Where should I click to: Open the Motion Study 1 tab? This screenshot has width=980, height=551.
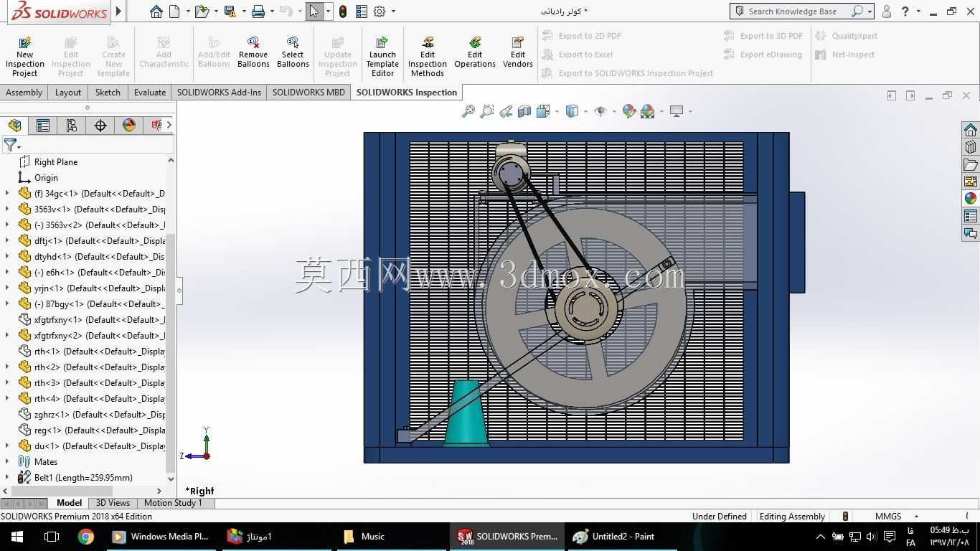[x=173, y=503]
